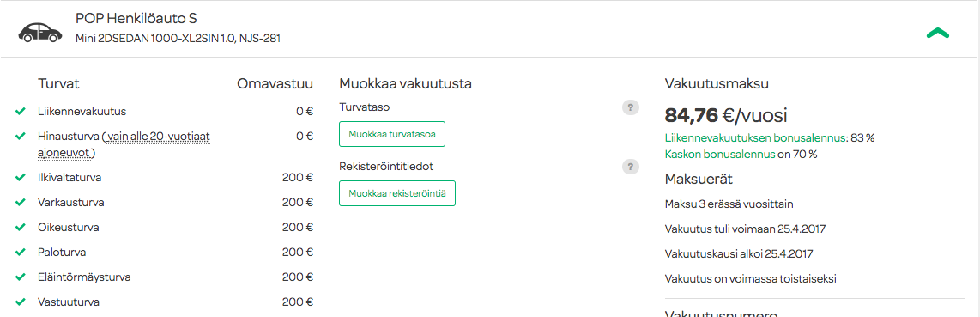Click the checkmark next to Eläintörmäysturva
This screenshot has height=317, width=980.
pos(21,277)
